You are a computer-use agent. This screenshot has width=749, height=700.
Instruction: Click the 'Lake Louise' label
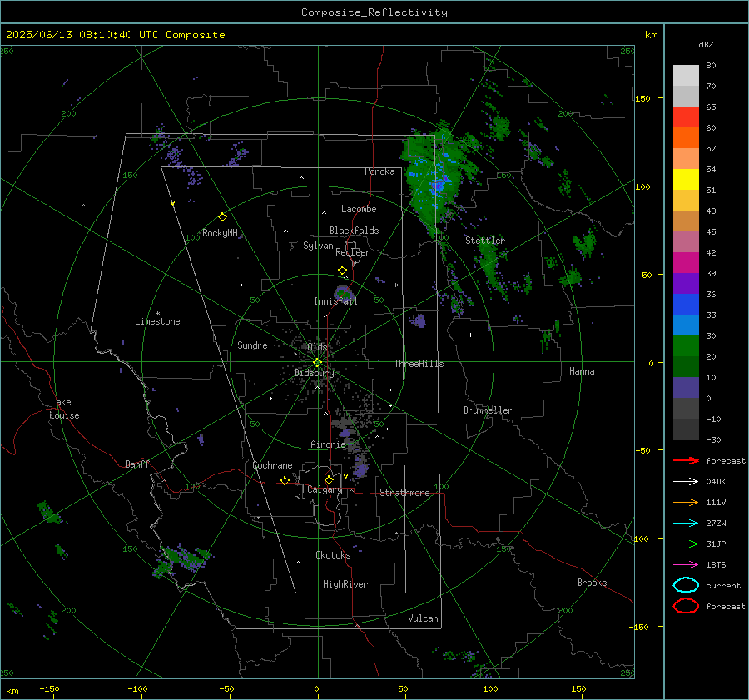[64, 409]
